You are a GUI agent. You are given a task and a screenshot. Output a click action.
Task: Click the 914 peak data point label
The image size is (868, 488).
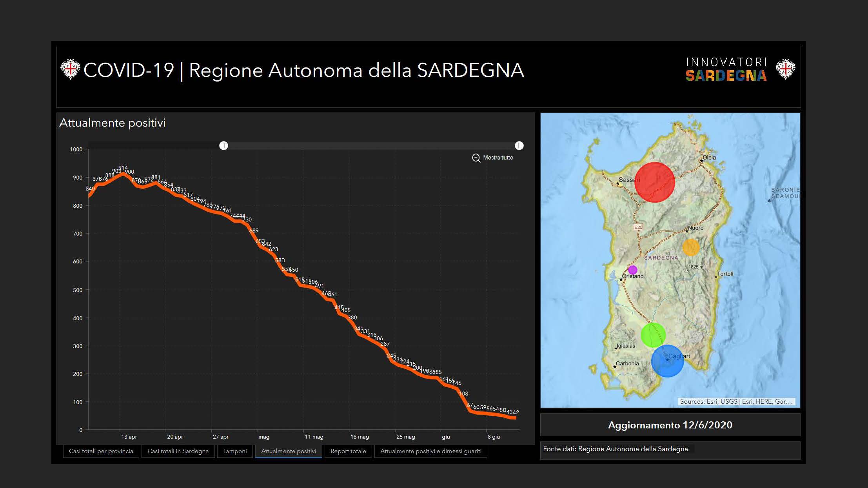123,168
